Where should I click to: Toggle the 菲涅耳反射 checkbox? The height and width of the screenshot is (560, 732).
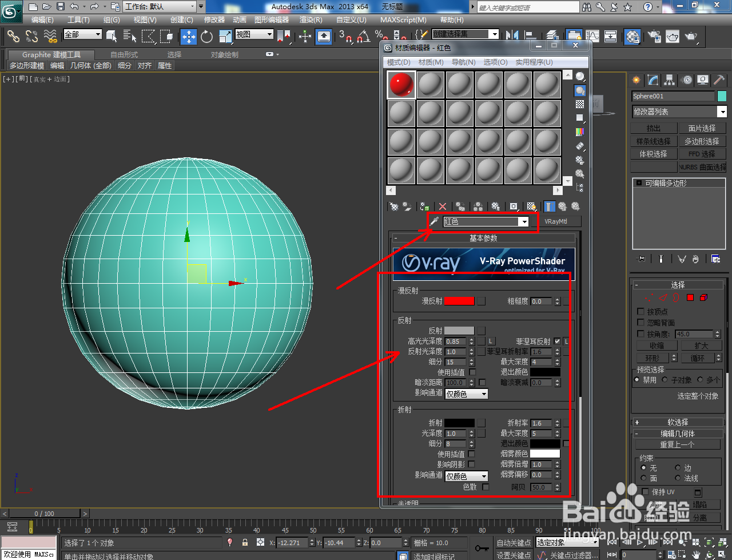[x=557, y=341]
